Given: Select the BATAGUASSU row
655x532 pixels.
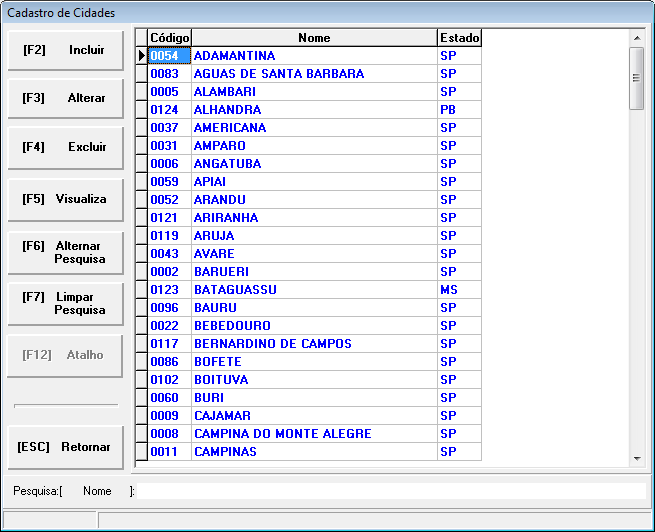Looking at the screenshot, I should 313,290.
